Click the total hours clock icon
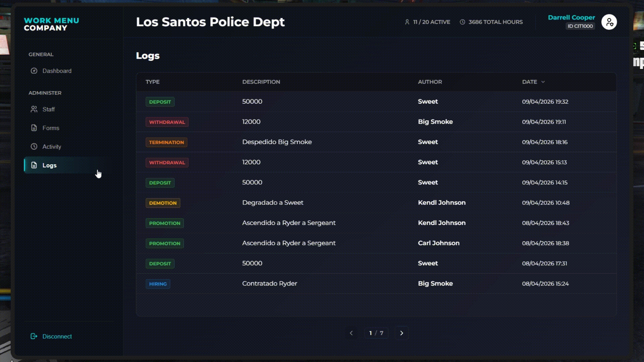The image size is (644, 362). 463,22
